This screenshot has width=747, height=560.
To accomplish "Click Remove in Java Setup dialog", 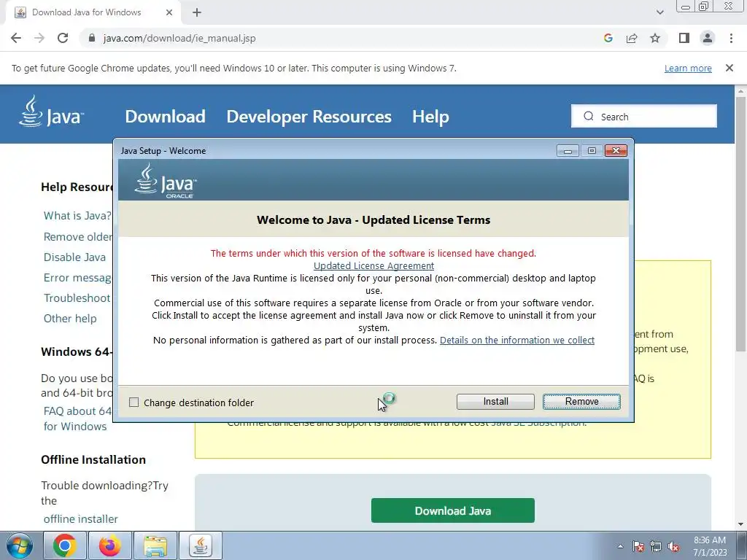I will (x=581, y=402).
